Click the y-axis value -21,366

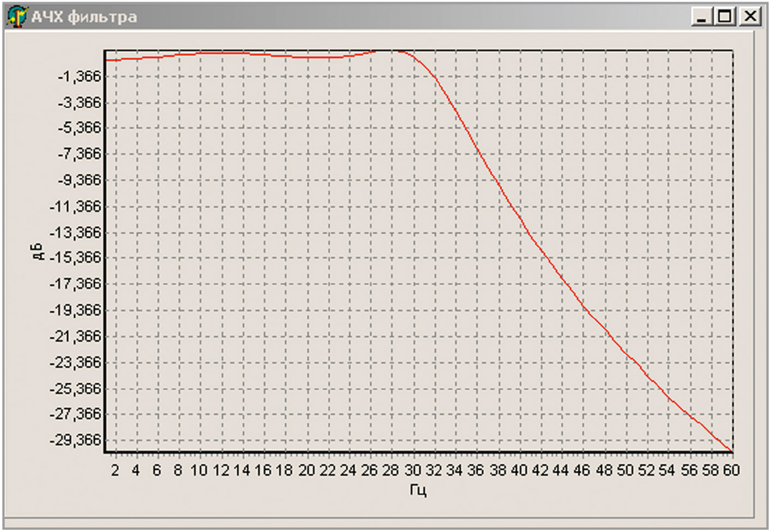76,336
